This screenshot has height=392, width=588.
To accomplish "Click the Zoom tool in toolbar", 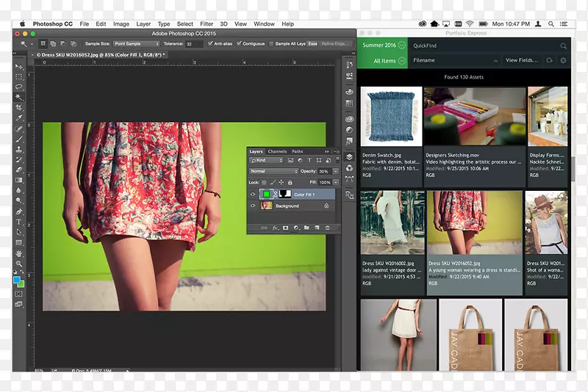I will 19,264.
